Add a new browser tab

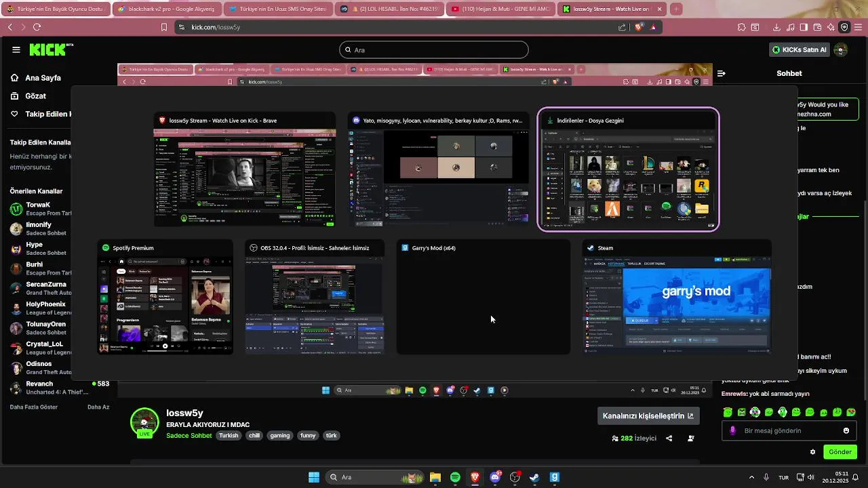[x=676, y=9]
